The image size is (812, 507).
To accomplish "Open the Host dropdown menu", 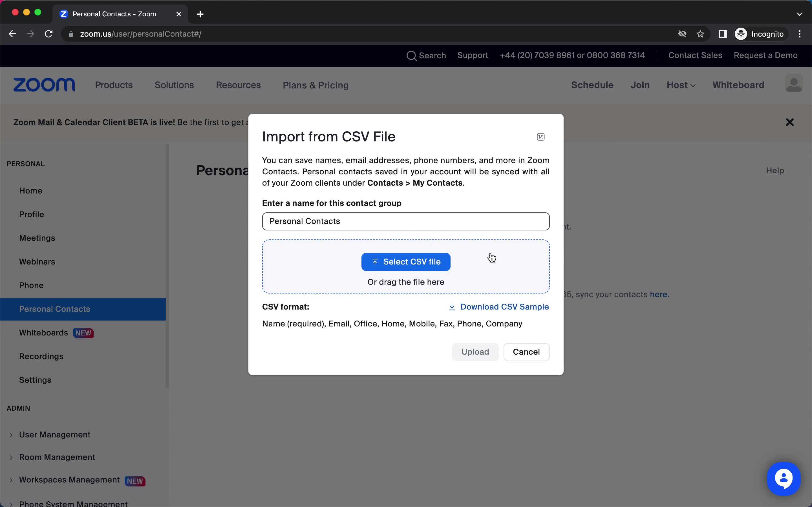I will coord(680,85).
